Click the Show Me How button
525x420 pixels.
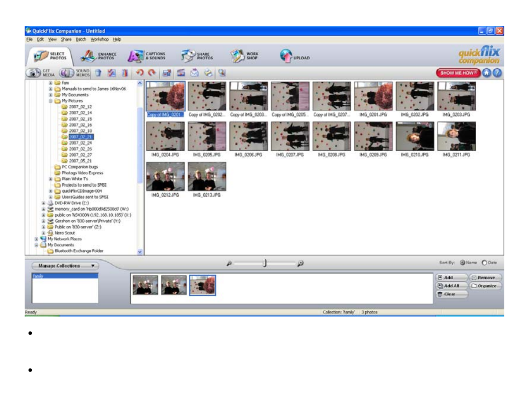(458, 73)
